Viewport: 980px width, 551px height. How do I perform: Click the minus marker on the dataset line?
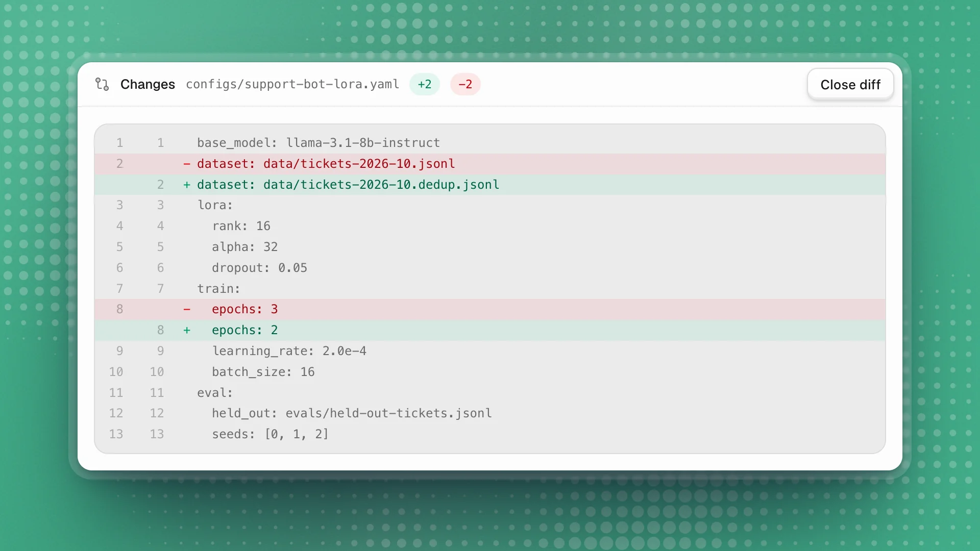[x=187, y=164]
